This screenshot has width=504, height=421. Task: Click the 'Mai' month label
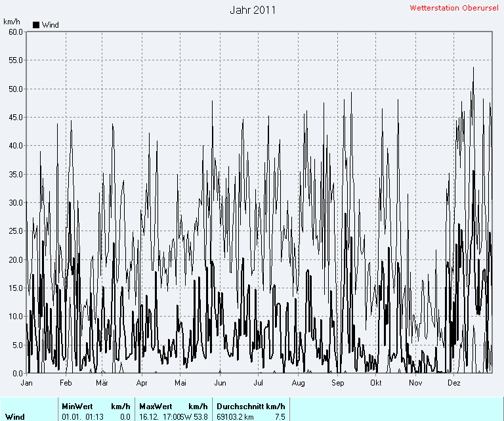click(x=180, y=383)
